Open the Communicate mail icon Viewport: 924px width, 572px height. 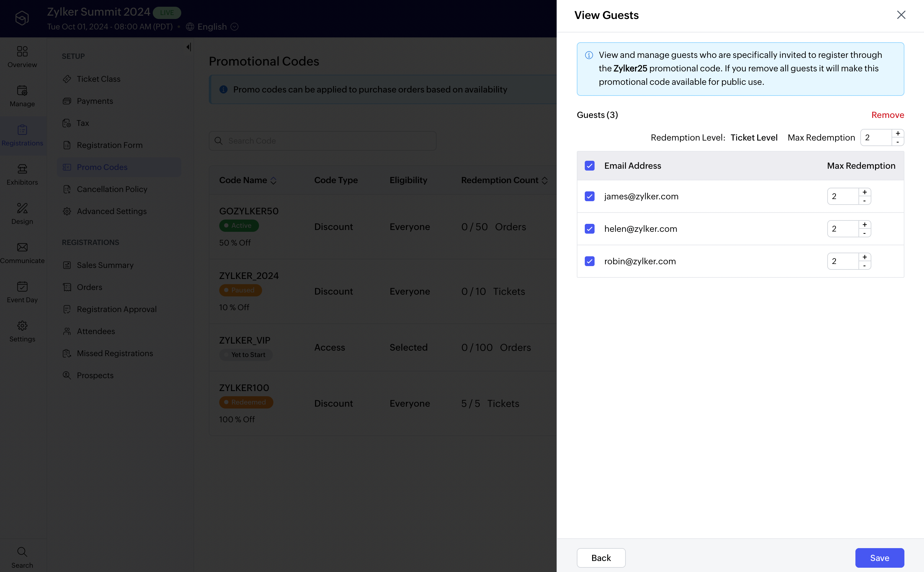click(x=22, y=247)
